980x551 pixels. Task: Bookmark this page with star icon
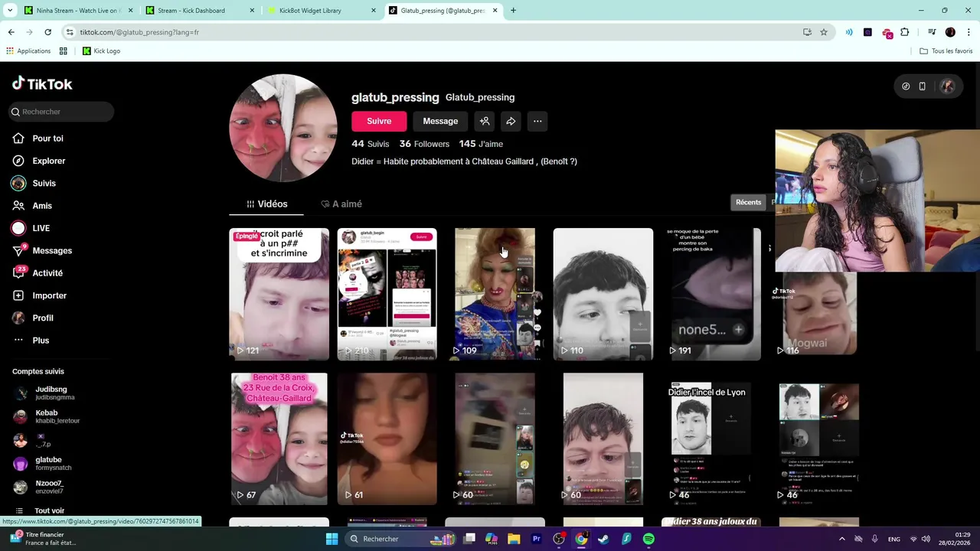tap(824, 32)
